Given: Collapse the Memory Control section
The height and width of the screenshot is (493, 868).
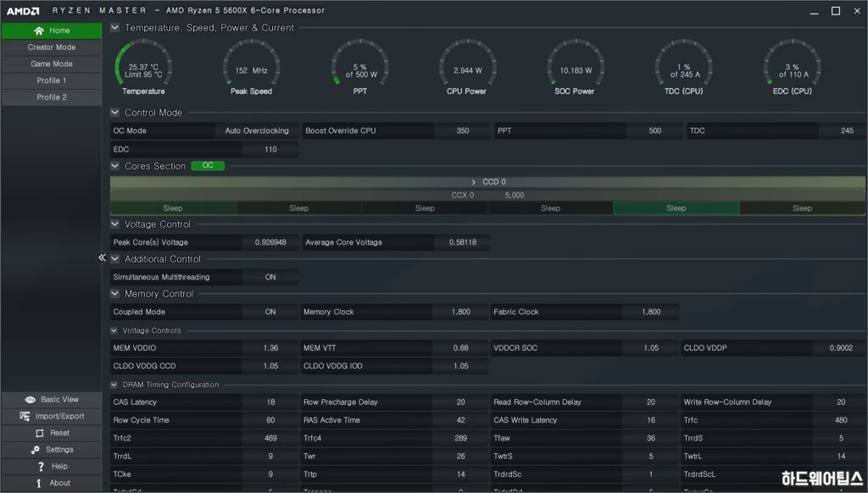Looking at the screenshot, I should pyautogui.click(x=114, y=293).
